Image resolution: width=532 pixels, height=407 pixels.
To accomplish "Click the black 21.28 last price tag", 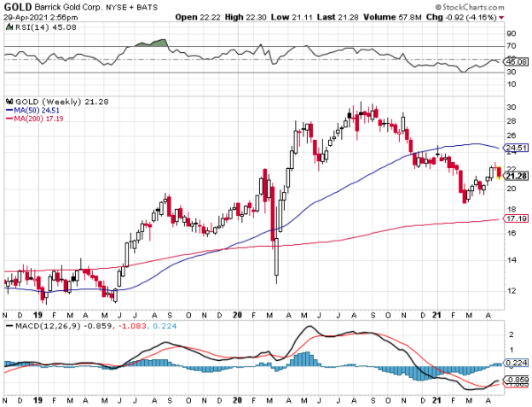I will pyautogui.click(x=513, y=176).
